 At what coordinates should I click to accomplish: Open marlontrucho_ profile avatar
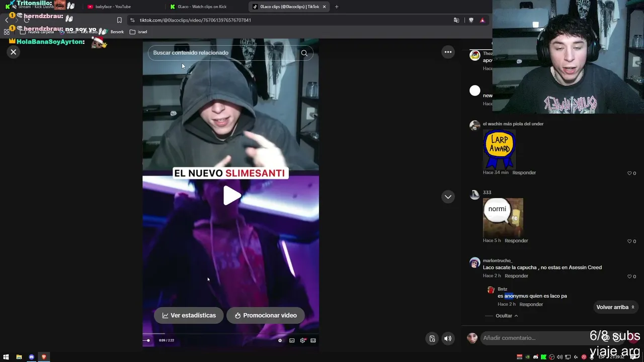tap(474, 262)
